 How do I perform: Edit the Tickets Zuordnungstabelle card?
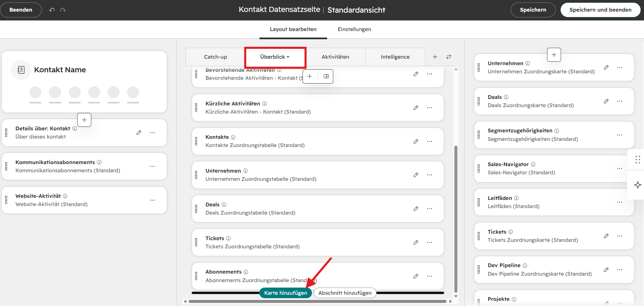pyautogui.click(x=416, y=242)
